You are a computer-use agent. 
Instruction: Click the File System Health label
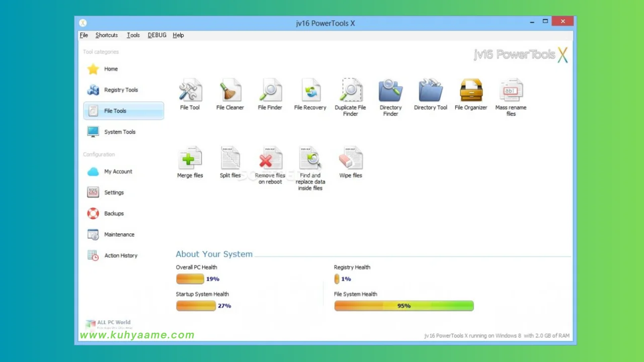[356, 294]
